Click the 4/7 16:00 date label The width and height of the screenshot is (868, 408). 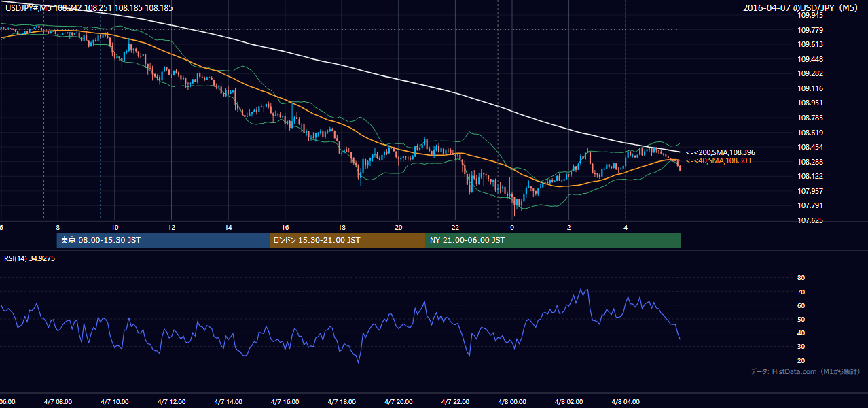[285, 402]
